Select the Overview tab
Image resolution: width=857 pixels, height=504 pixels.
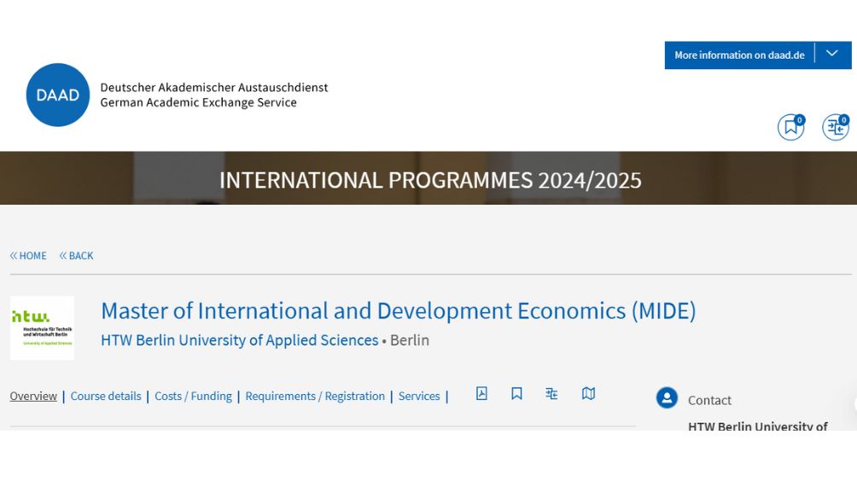pos(33,396)
